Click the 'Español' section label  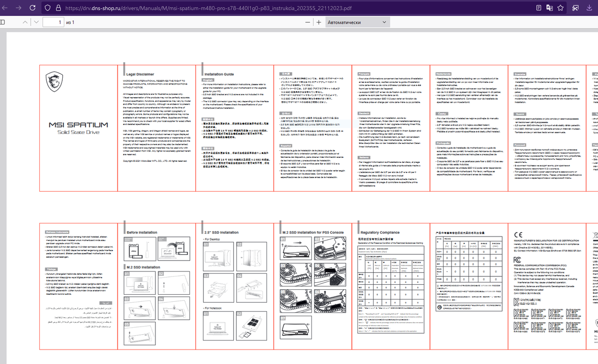pyautogui.click(x=287, y=145)
